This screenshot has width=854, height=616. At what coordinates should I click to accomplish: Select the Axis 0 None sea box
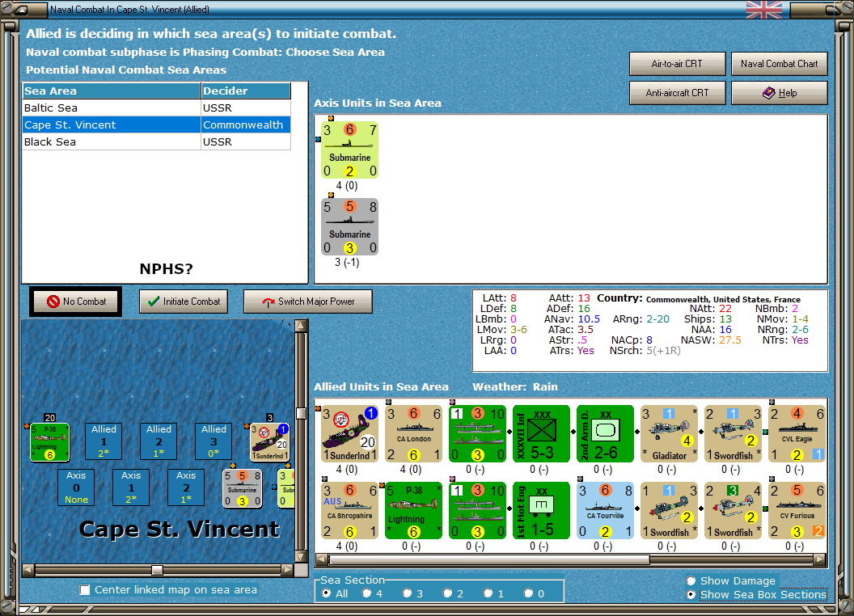76,487
